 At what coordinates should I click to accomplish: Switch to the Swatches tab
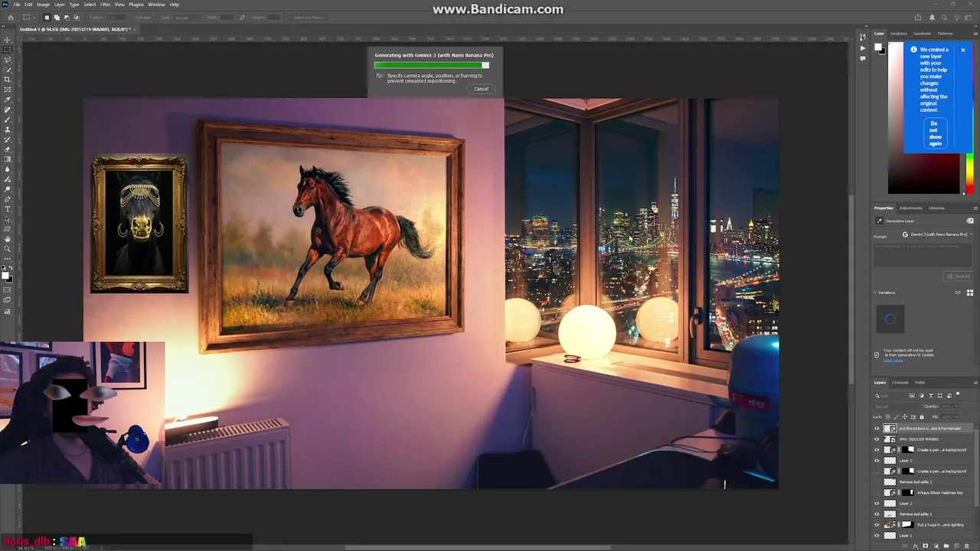(x=899, y=34)
